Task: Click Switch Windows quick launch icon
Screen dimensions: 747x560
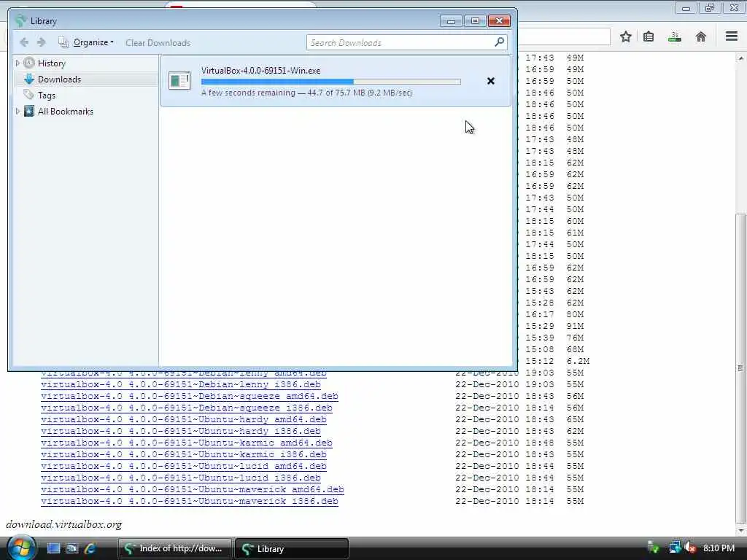Action: pyautogui.click(x=71, y=548)
